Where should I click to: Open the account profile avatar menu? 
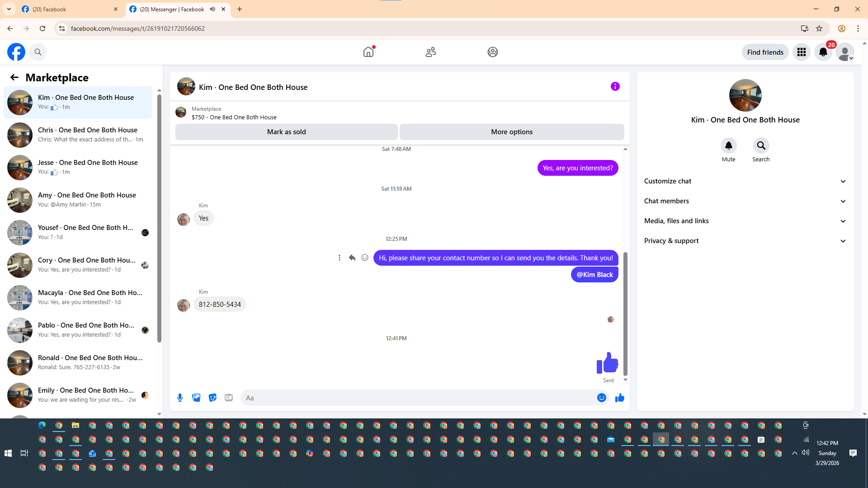[845, 52]
